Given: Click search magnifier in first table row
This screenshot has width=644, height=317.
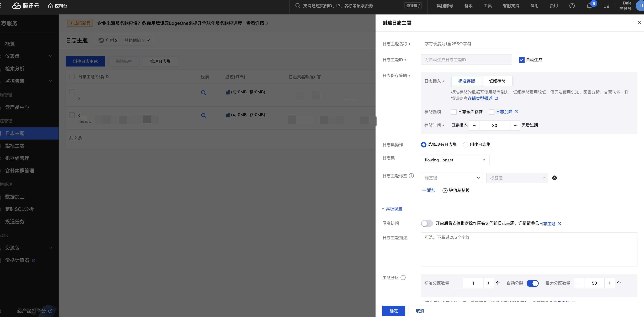Looking at the screenshot, I should tap(203, 93).
